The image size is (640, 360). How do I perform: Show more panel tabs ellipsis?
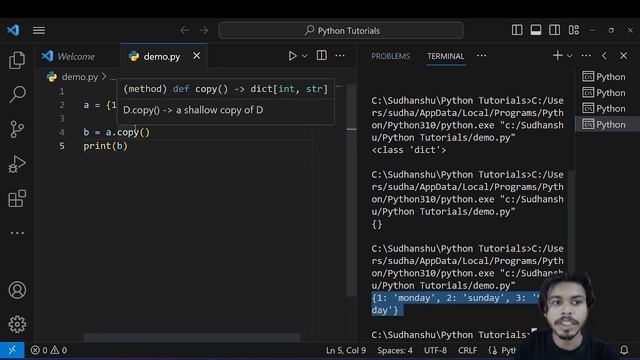[x=481, y=56]
